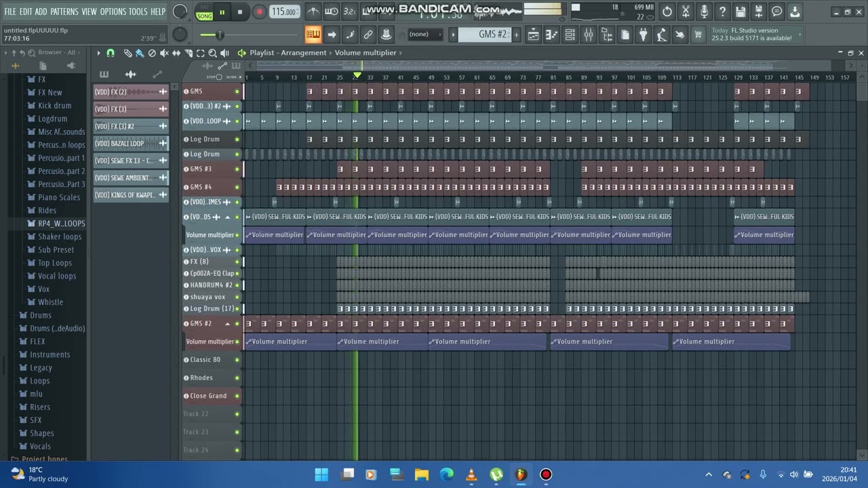Select the (VDD) BAZALI LOOP clip in picker
This screenshot has height=488, width=868.
click(x=130, y=144)
